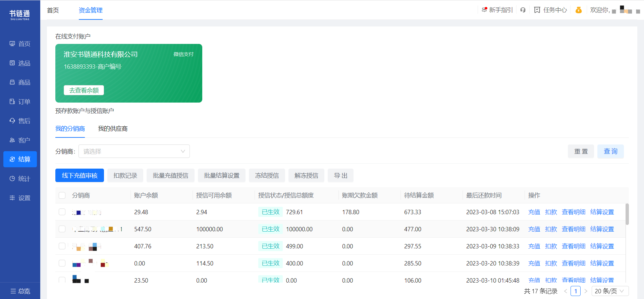Switch to 资金管理 top tab
Viewport: 644px width, 299px height.
click(91, 10)
